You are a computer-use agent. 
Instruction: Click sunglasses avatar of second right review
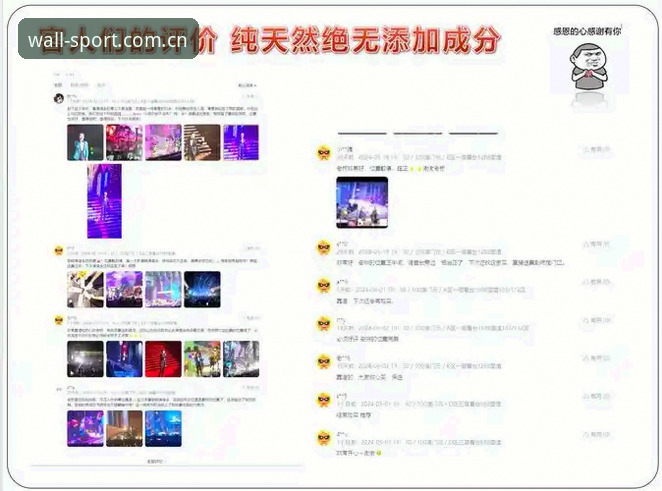[324, 247]
